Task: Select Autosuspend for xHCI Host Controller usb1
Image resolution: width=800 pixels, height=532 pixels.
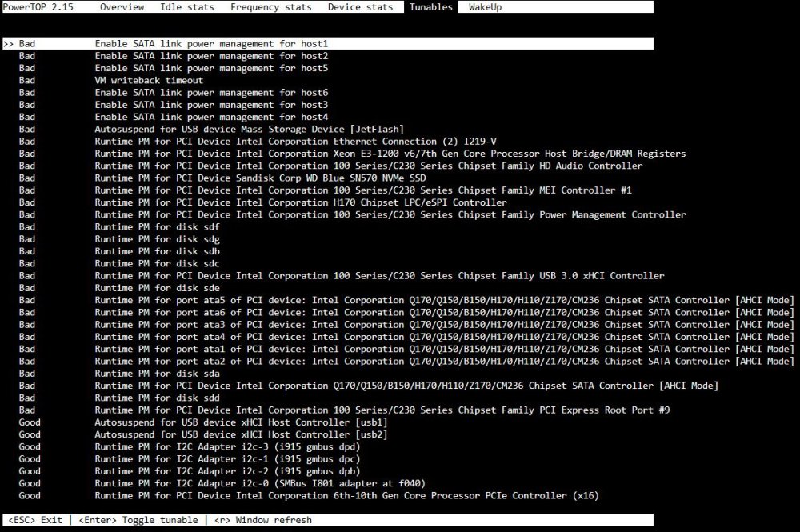Action: point(203,423)
